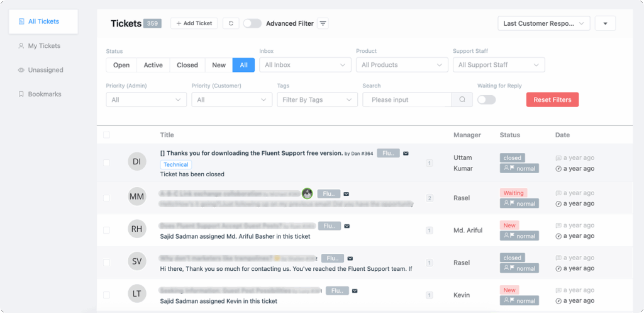
Task: Go to All Tickets in the sidebar
Action: click(43, 21)
